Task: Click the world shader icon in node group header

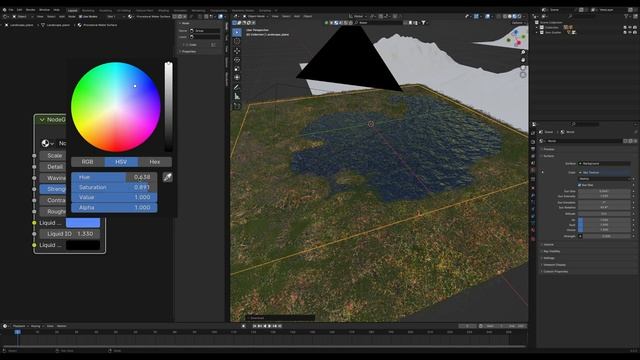Action: (x=45, y=143)
